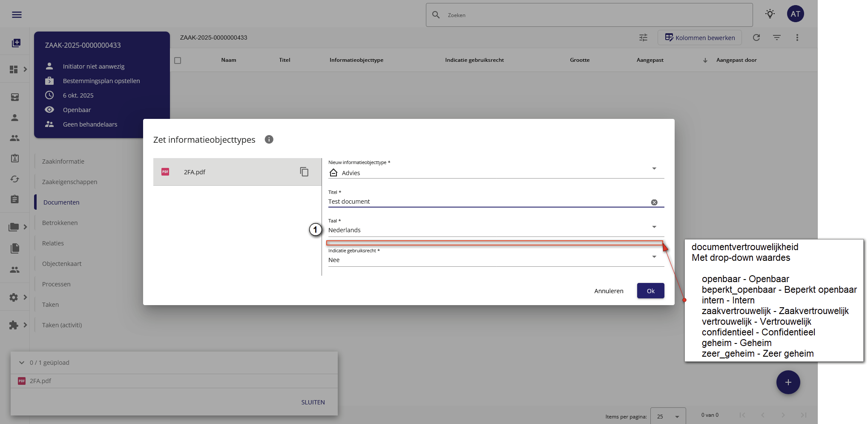
Task: Open the Documenten tab
Action: pos(61,202)
